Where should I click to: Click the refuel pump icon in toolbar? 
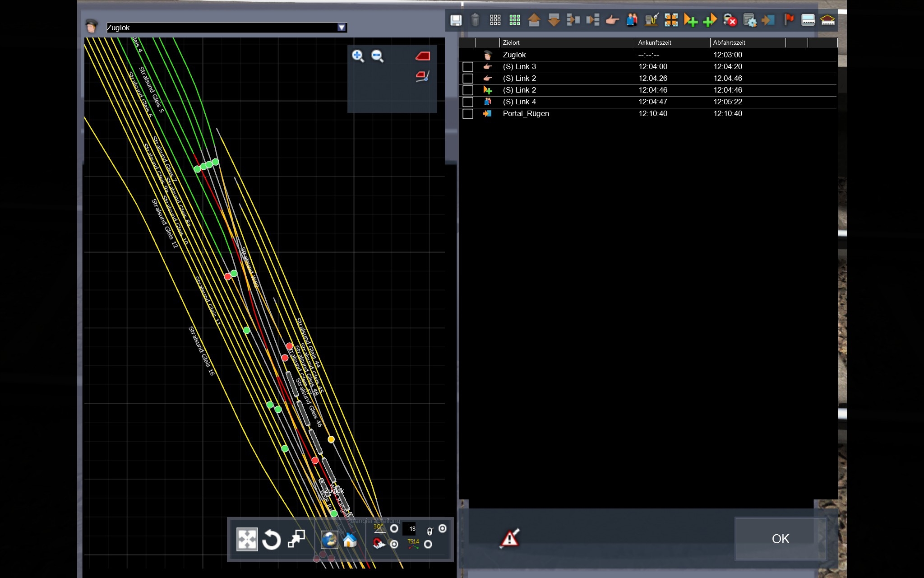click(x=651, y=20)
